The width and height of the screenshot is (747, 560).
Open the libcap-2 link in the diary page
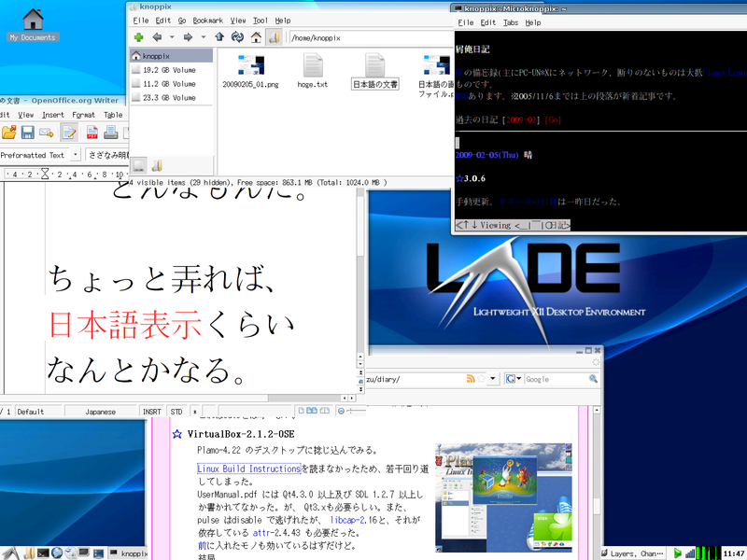coord(347,520)
